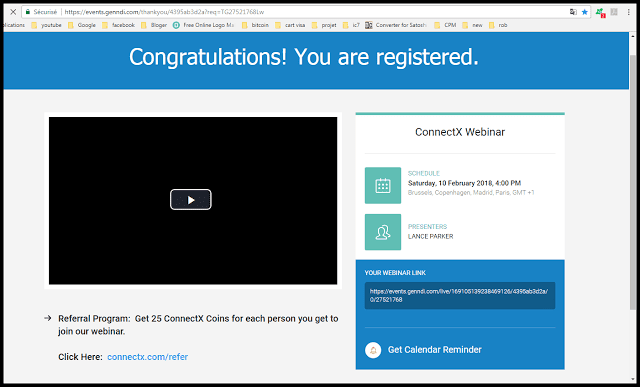Open the connectx.com/refer link
This screenshot has height=387, width=640.
pos(147,357)
